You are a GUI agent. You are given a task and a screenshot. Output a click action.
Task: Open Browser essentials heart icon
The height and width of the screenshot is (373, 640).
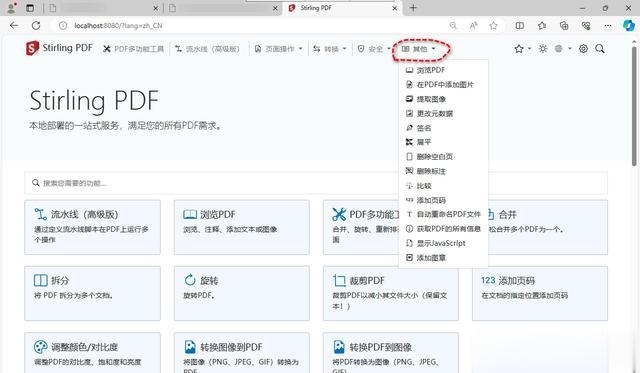point(586,26)
